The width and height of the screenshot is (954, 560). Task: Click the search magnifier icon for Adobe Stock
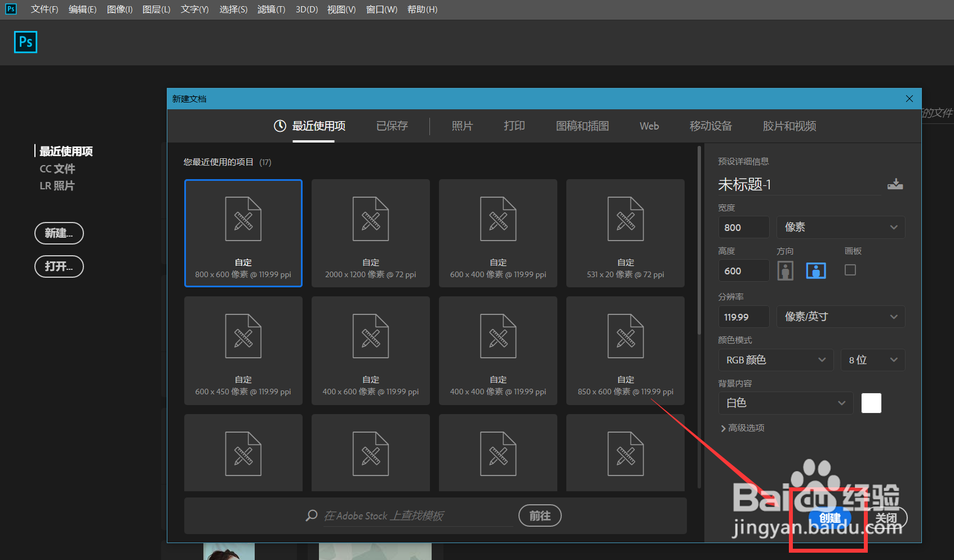[x=311, y=515]
